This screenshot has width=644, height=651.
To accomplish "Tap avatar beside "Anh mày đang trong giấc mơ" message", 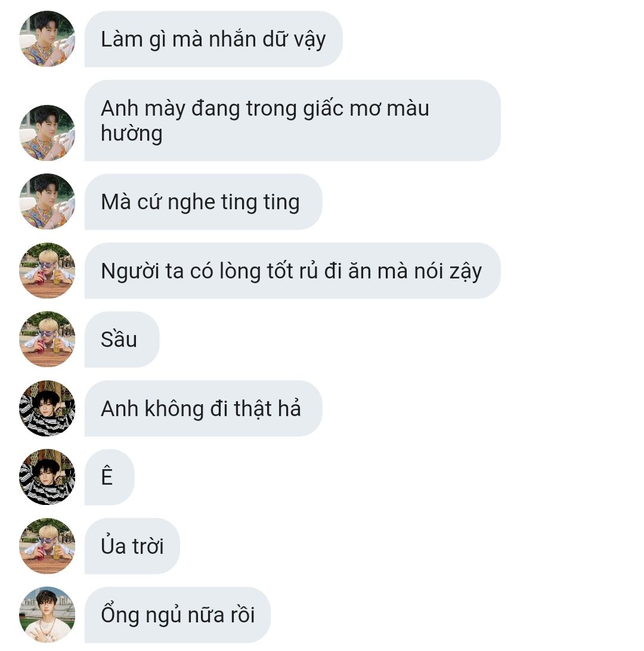I will point(47,133).
